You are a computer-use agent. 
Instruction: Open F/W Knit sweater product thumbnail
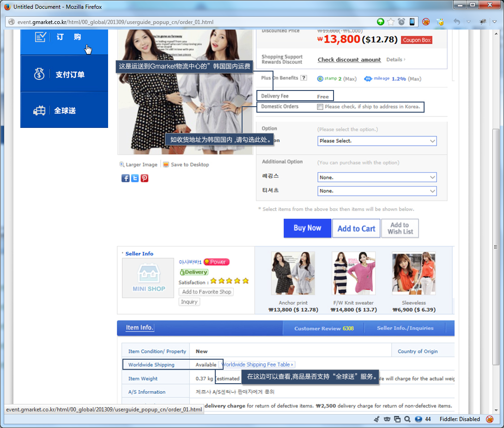[x=353, y=273]
